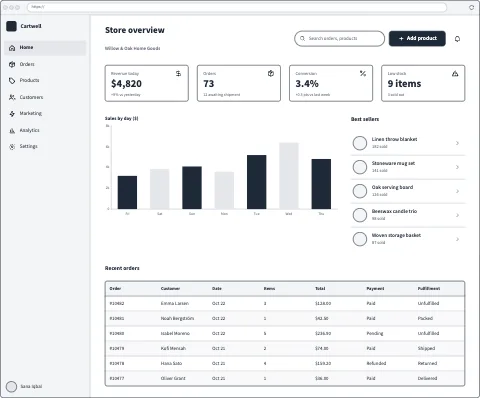Click the Thu bar in sales chart
Screen dimensions: 480x398
coord(321,184)
